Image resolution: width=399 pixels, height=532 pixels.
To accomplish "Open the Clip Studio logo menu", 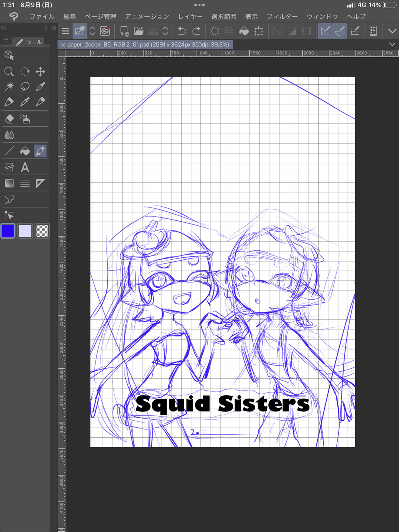I will (13, 16).
